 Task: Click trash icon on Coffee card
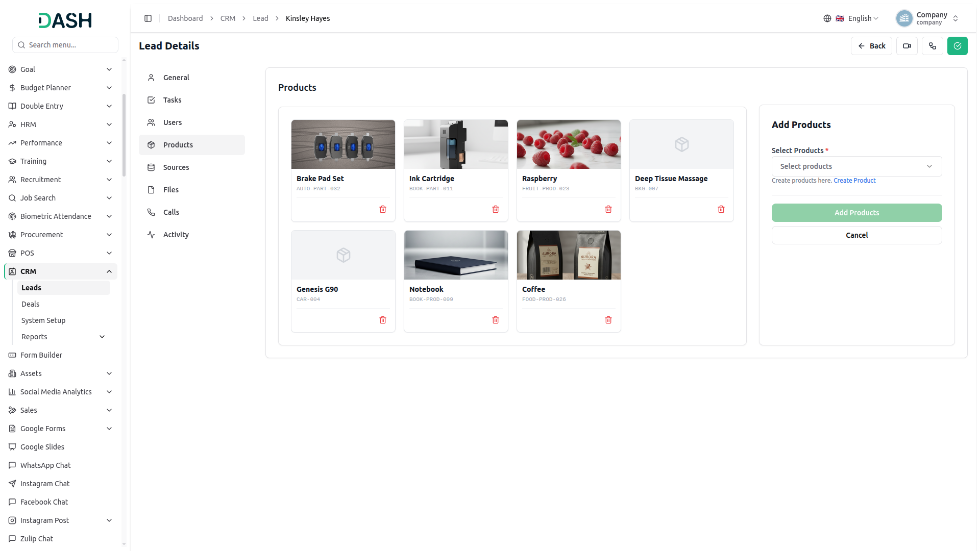[608, 320]
